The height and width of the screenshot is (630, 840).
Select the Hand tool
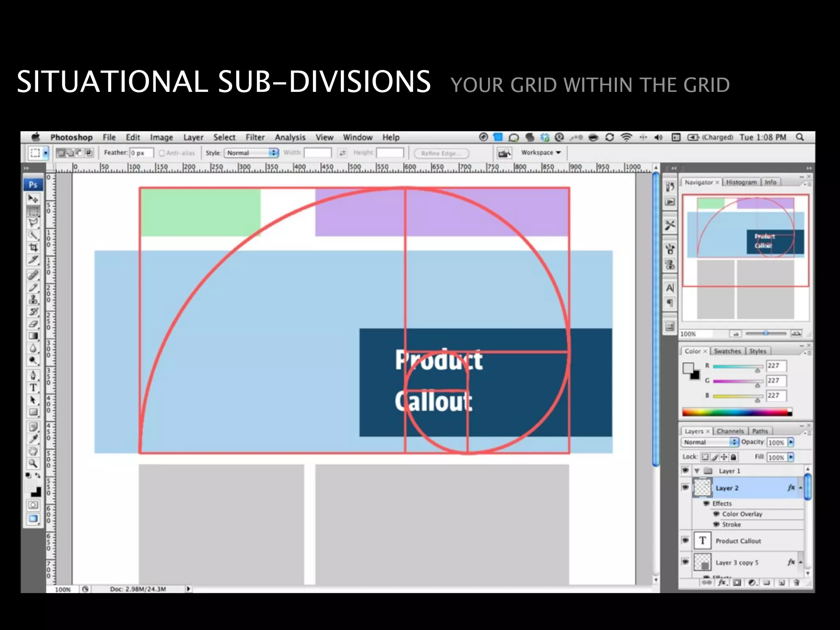(x=33, y=452)
